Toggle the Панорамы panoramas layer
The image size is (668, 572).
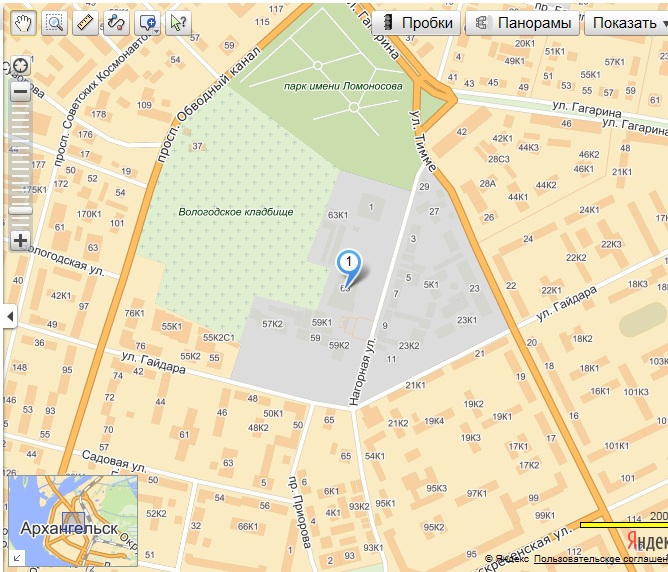[x=523, y=23]
